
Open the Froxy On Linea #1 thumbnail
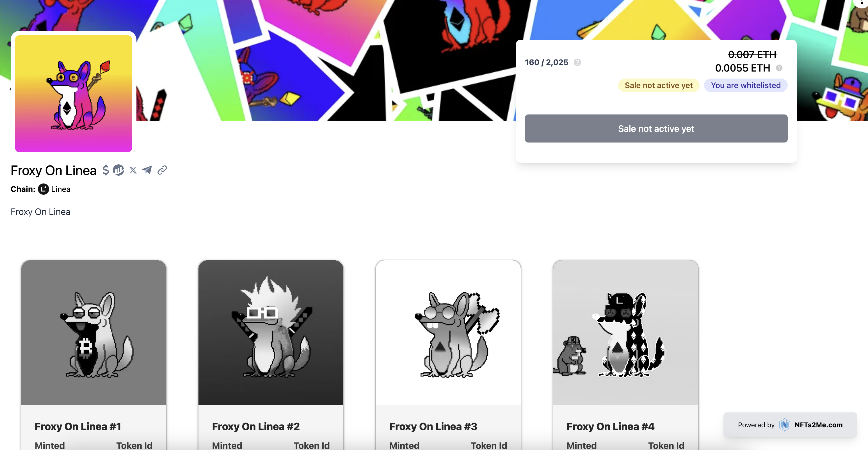click(94, 332)
